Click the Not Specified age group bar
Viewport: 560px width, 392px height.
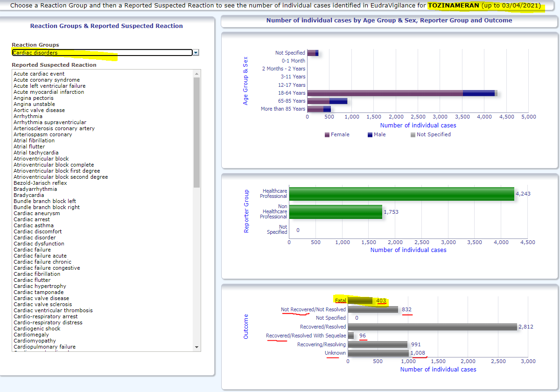tap(313, 53)
